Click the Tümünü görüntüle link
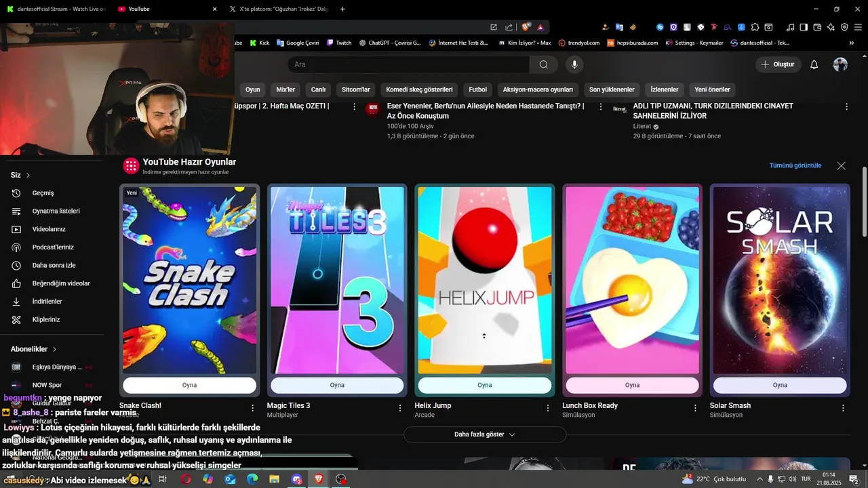Screen dimensions: 868x488 [795, 165]
